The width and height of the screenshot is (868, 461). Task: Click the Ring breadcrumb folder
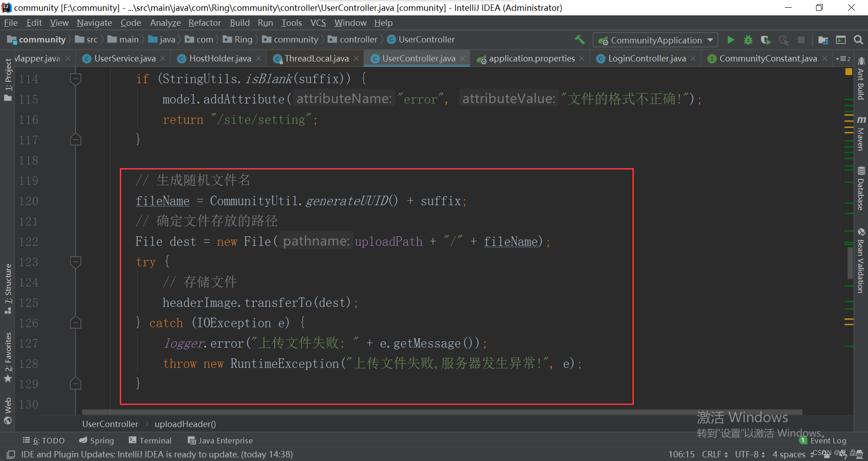pos(238,40)
